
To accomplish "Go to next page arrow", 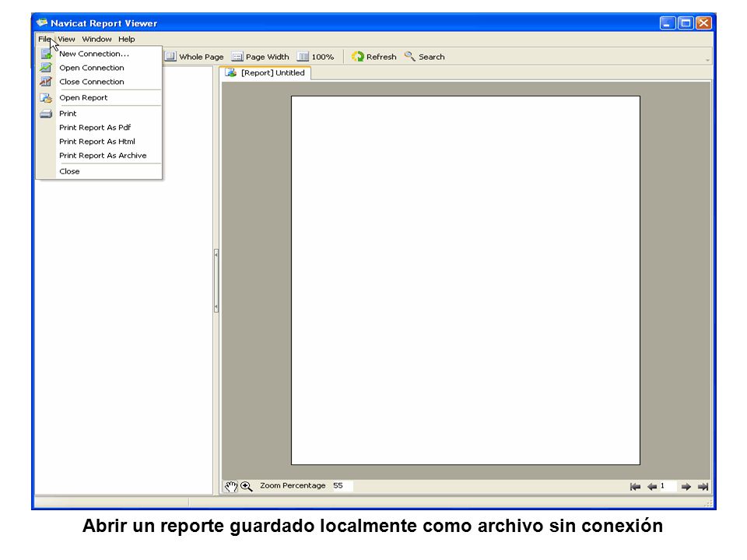I will pos(686,487).
